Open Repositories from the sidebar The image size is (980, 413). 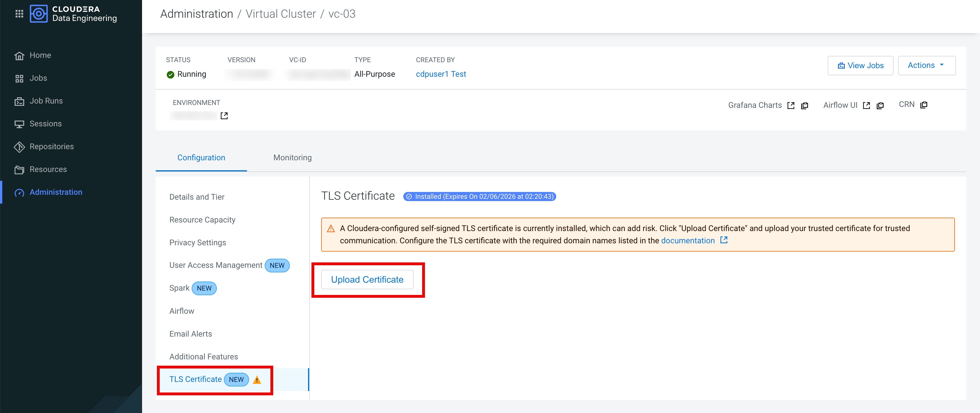click(51, 146)
